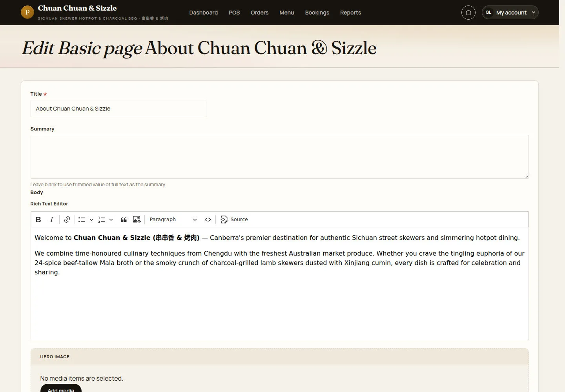
Task: Switch editor to Source mode
Action: (234, 220)
